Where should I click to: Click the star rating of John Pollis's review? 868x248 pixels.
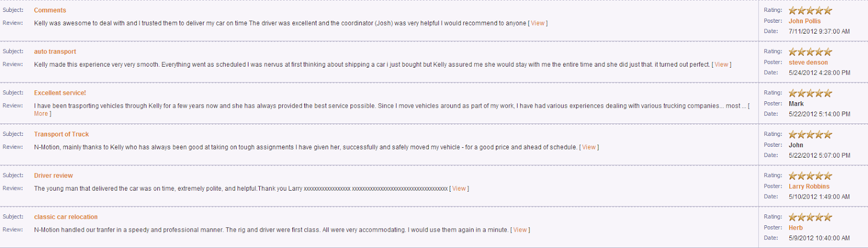[810, 10]
